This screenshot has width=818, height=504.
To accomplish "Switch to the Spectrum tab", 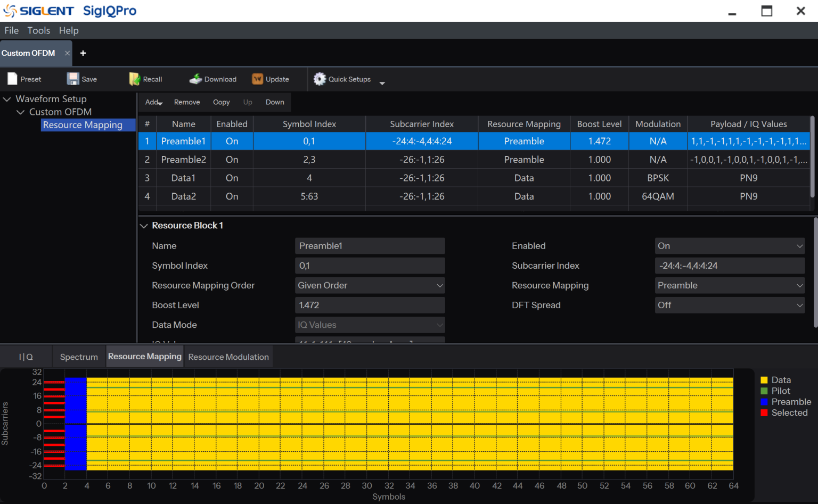I will tap(78, 356).
